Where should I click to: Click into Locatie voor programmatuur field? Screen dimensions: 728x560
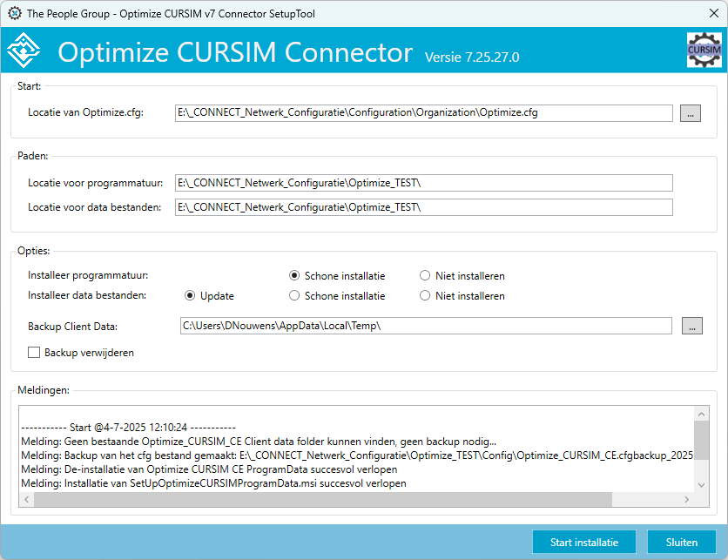coord(424,183)
